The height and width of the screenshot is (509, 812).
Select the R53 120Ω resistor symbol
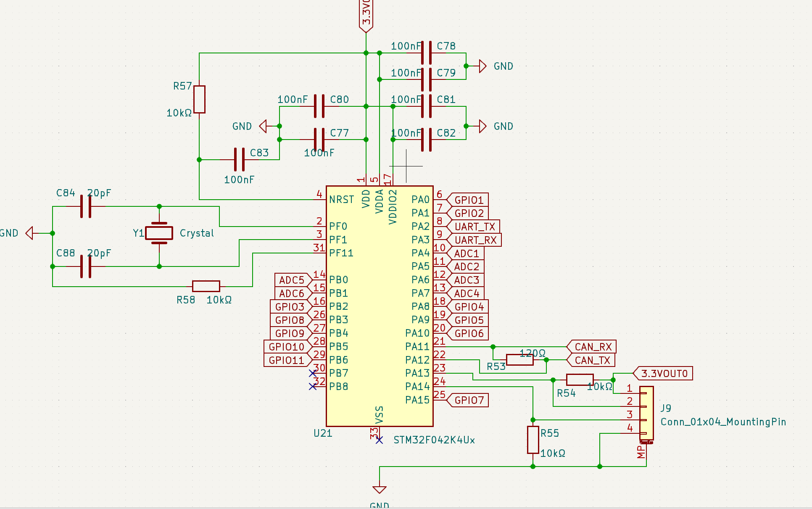(x=520, y=360)
